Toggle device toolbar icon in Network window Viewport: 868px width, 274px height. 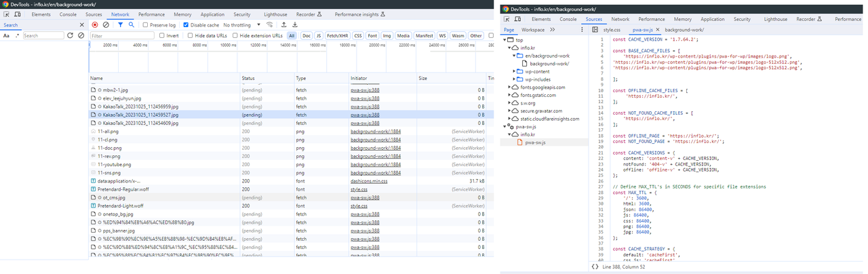coord(18,14)
